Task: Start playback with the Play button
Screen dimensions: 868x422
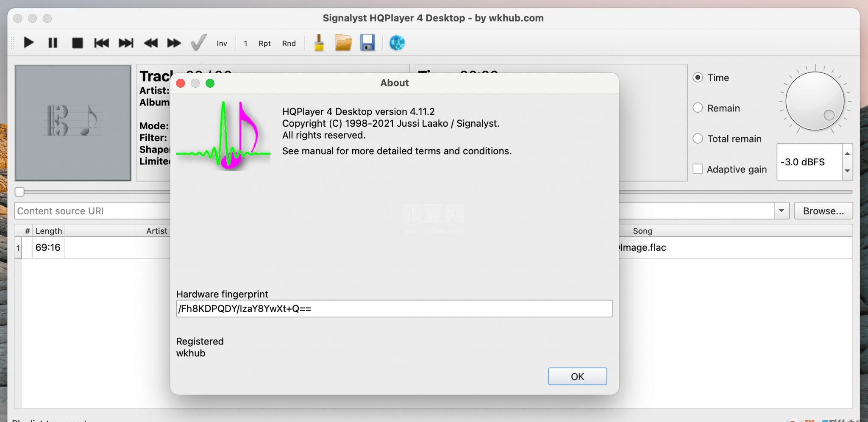Action: pos(29,43)
